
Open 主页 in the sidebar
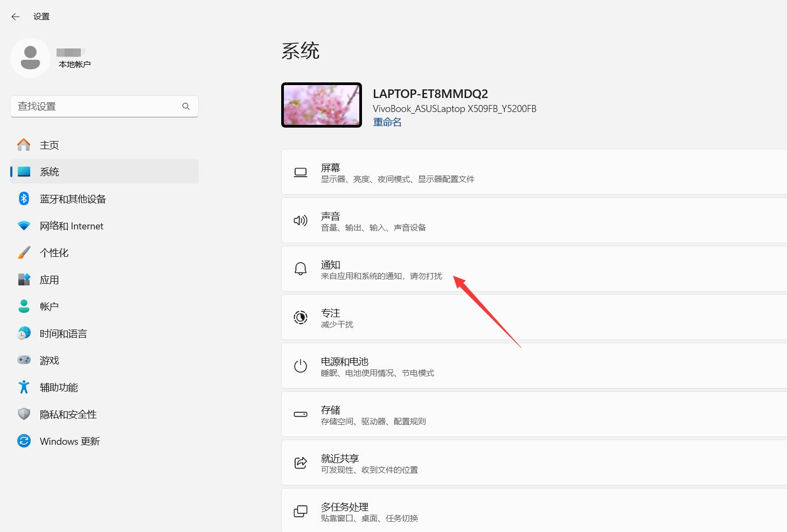click(105, 145)
